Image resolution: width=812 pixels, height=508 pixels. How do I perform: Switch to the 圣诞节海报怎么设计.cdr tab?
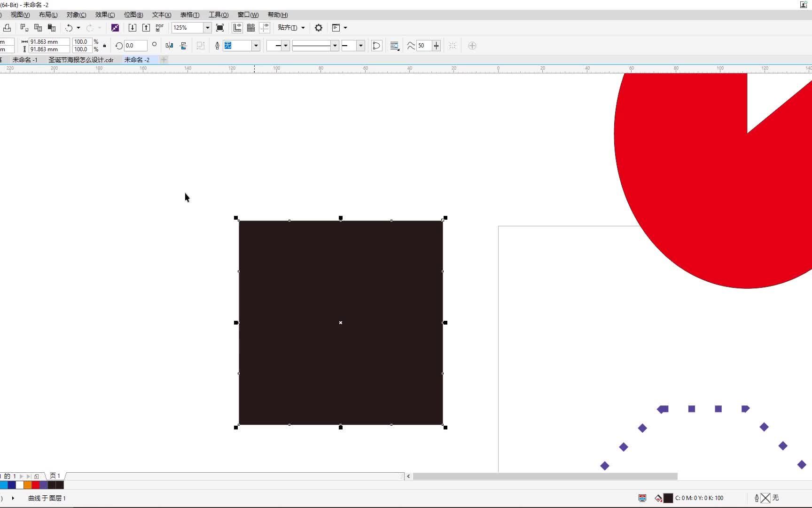point(81,60)
